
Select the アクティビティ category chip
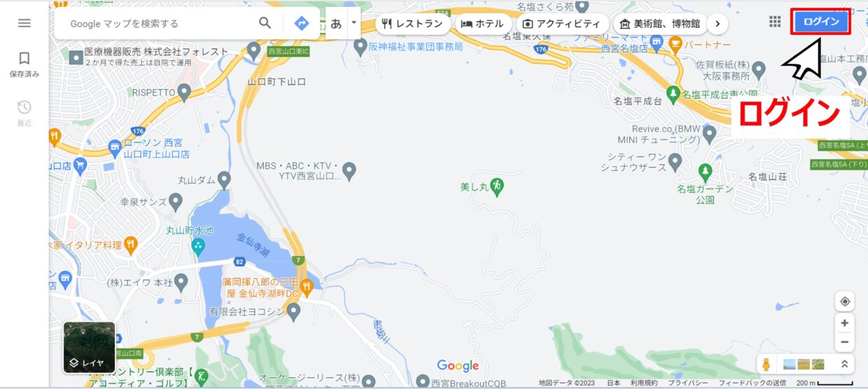(561, 24)
